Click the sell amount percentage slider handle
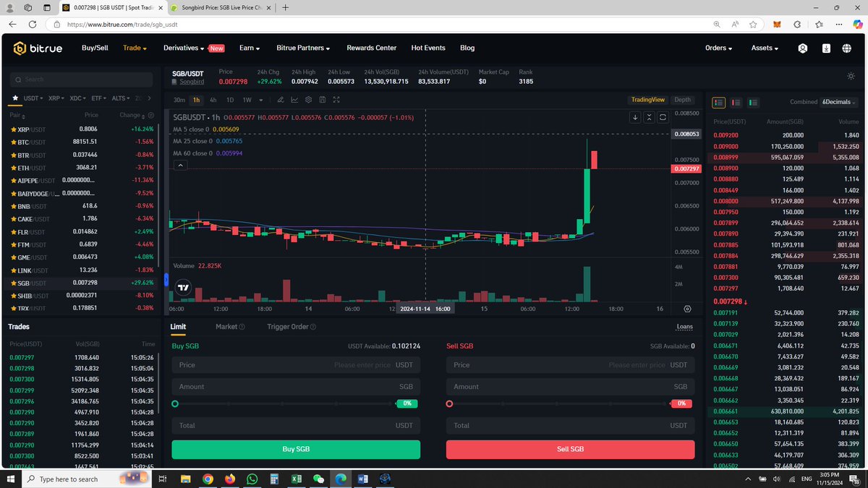This screenshot has width=868, height=488. [450, 404]
